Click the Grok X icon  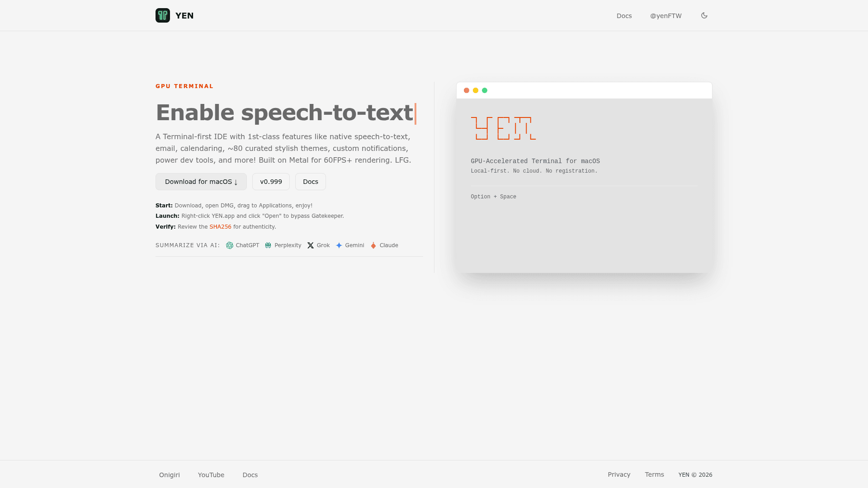pyautogui.click(x=311, y=245)
